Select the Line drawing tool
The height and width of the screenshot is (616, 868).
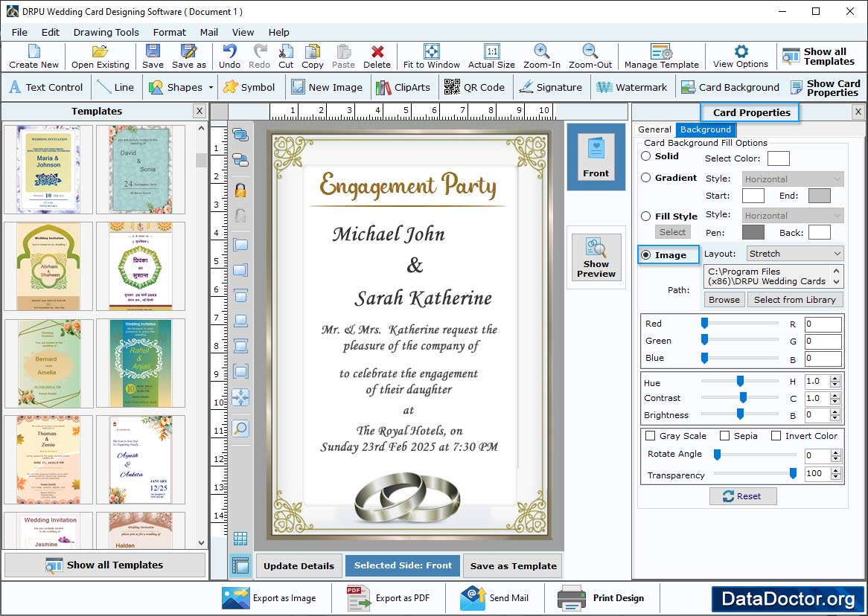click(115, 87)
